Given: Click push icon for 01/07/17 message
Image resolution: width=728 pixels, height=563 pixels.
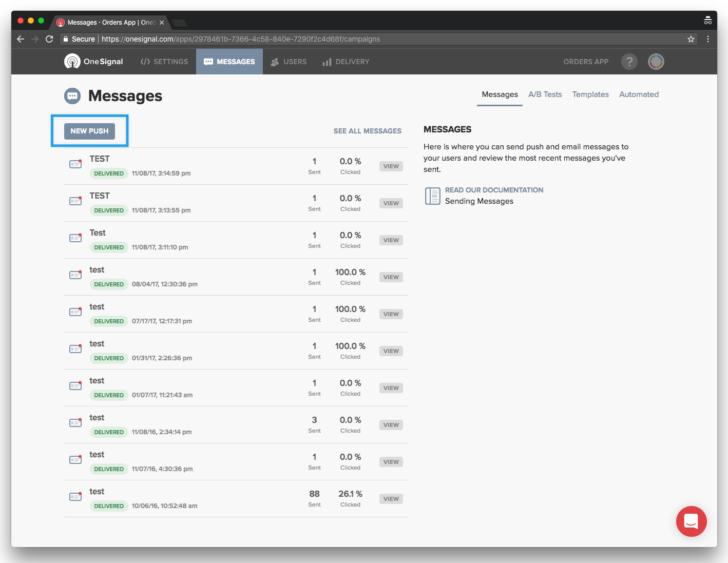Looking at the screenshot, I should pyautogui.click(x=76, y=386).
